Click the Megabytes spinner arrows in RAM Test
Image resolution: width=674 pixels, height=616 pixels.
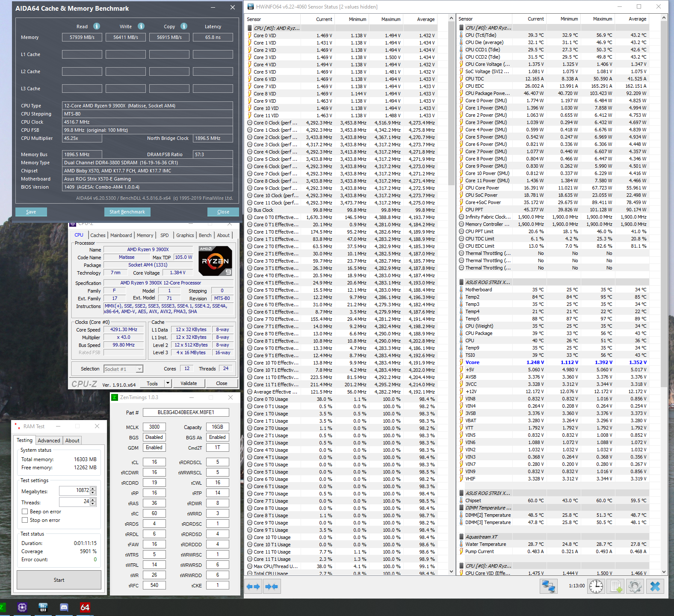coord(93,491)
